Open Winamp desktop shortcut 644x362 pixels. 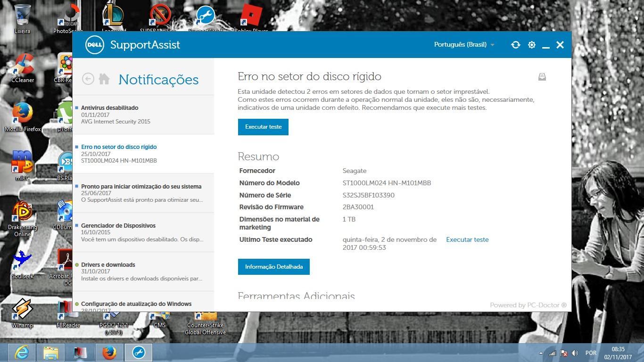click(22, 313)
